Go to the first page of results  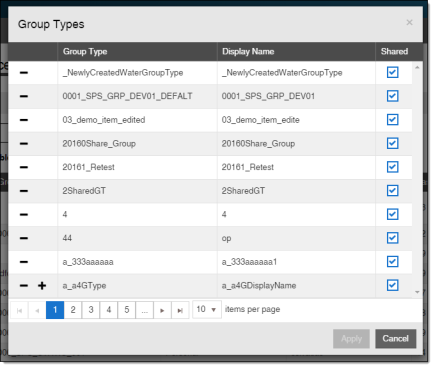tap(19, 310)
